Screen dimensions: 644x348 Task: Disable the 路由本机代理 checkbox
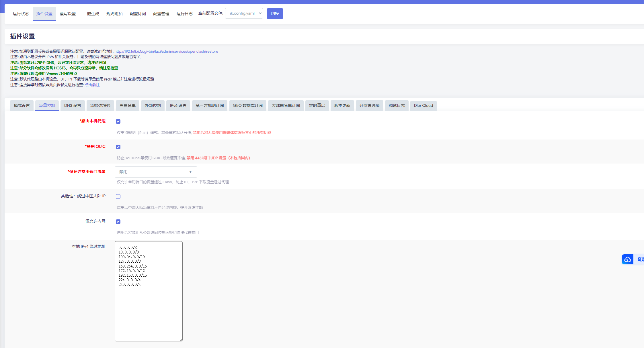(x=118, y=121)
